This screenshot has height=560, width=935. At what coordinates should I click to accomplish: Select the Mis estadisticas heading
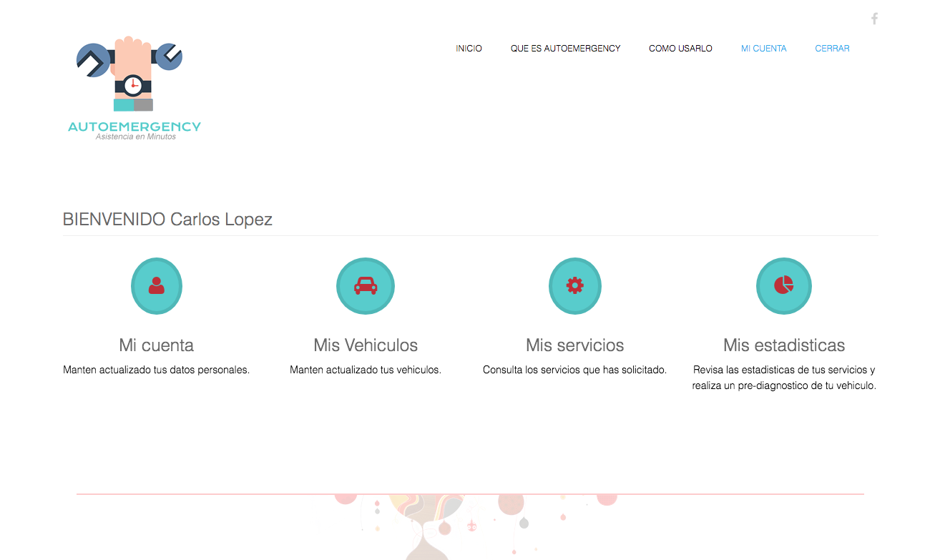tap(784, 345)
